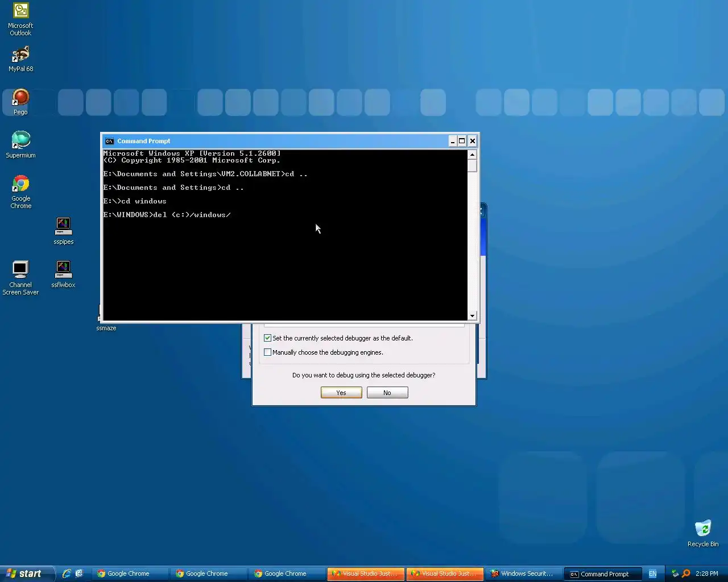Minimize the Command Prompt window
The width and height of the screenshot is (728, 582).
coord(453,141)
